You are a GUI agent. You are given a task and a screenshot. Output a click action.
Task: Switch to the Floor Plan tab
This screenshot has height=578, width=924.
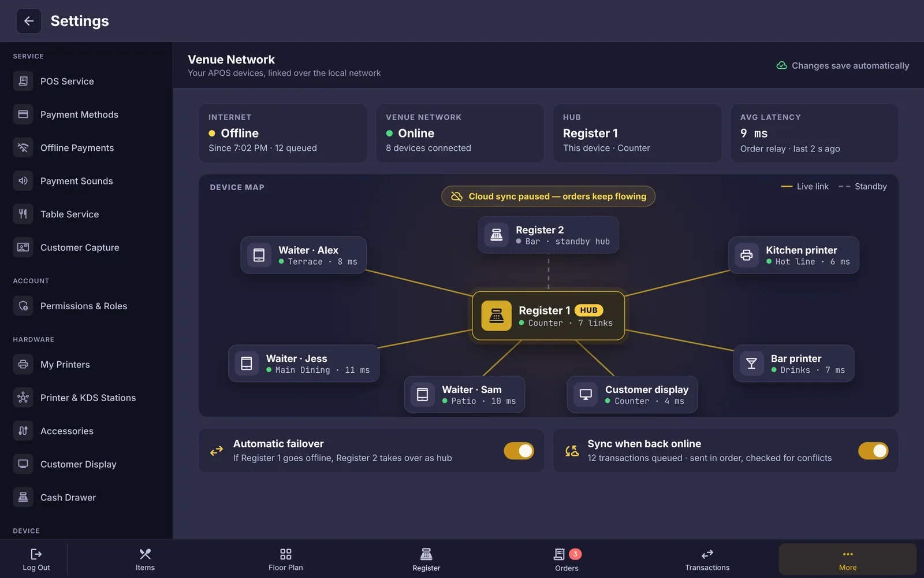[x=286, y=560]
